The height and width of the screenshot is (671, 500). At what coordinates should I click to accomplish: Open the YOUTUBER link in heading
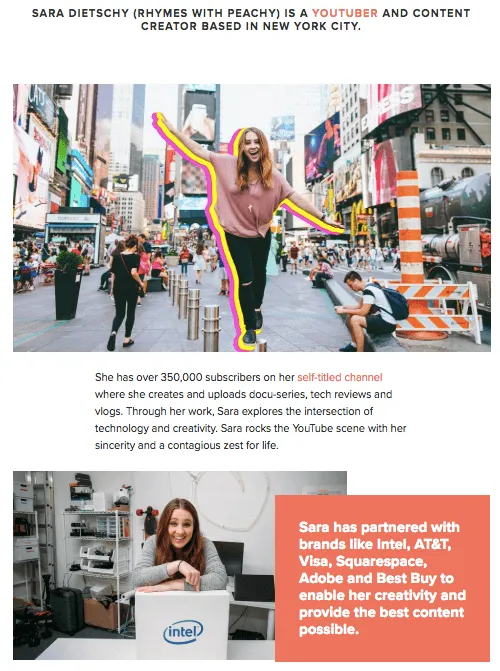tap(345, 13)
